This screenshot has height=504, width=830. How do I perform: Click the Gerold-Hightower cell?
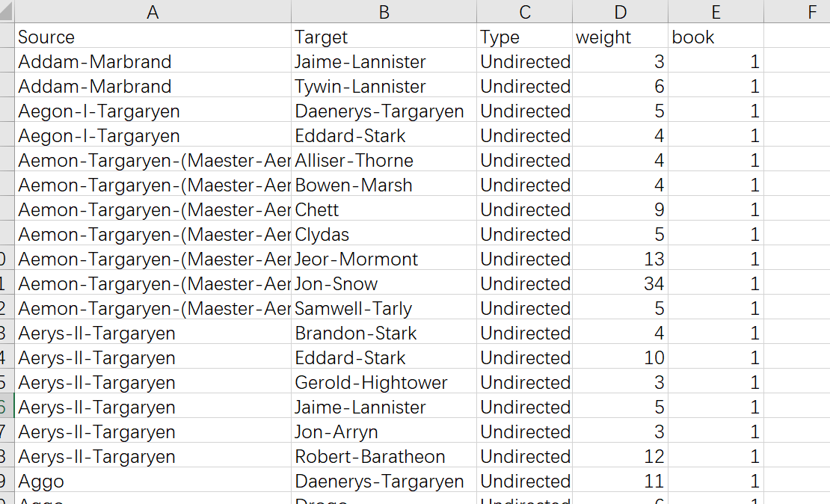(x=384, y=381)
